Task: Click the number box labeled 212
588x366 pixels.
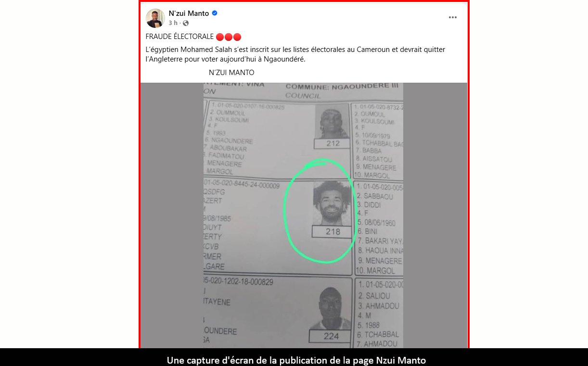Action: [332, 143]
